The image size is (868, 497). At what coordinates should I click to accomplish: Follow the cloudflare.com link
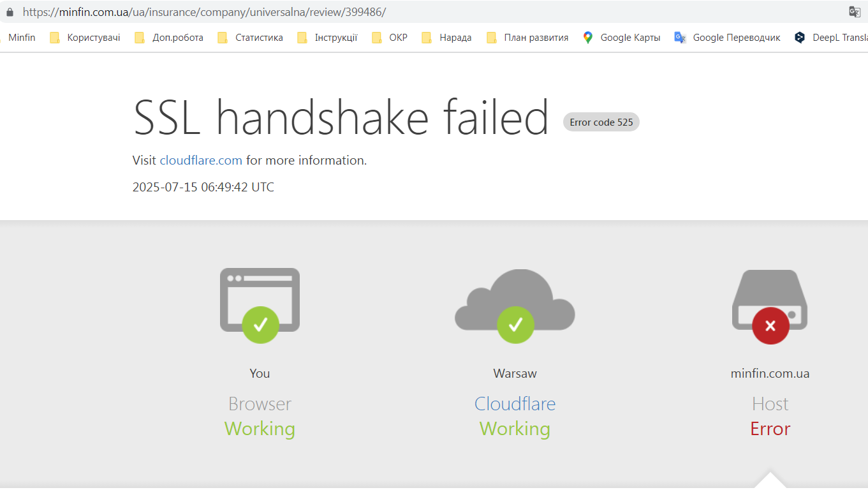pyautogui.click(x=201, y=160)
